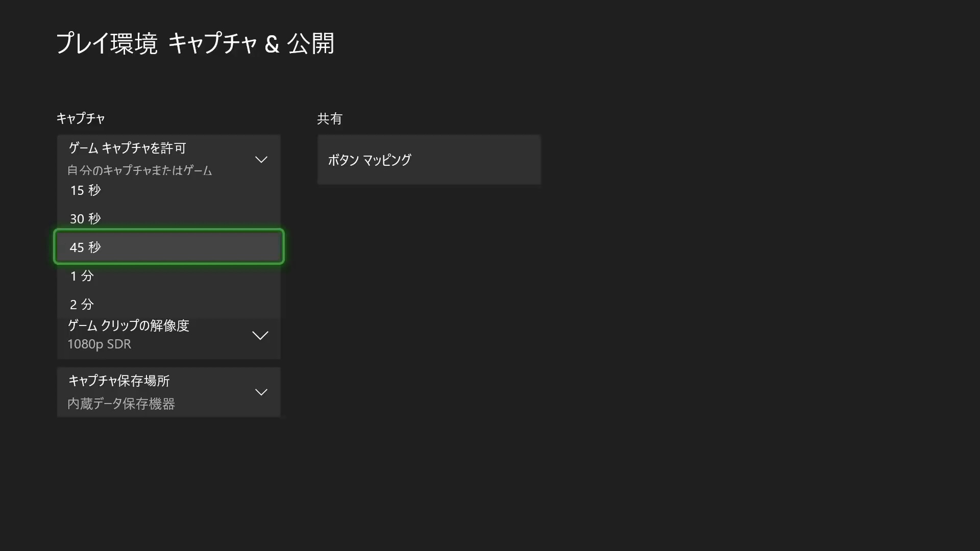Viewport: 980px width, 551px height.
Task: Click the プレイ環境 title text
Action: click(x=107, y=43)
